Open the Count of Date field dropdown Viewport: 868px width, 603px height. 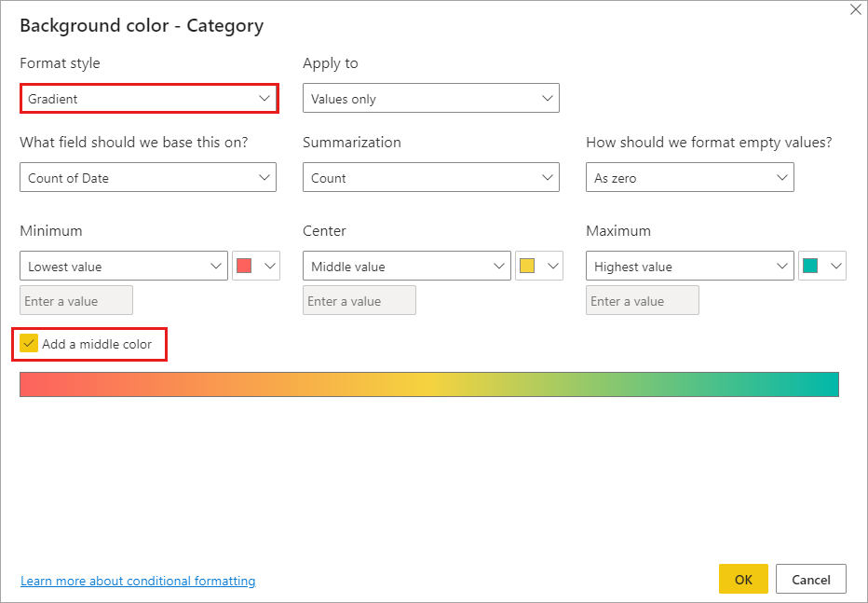click(x=148, y=177)
